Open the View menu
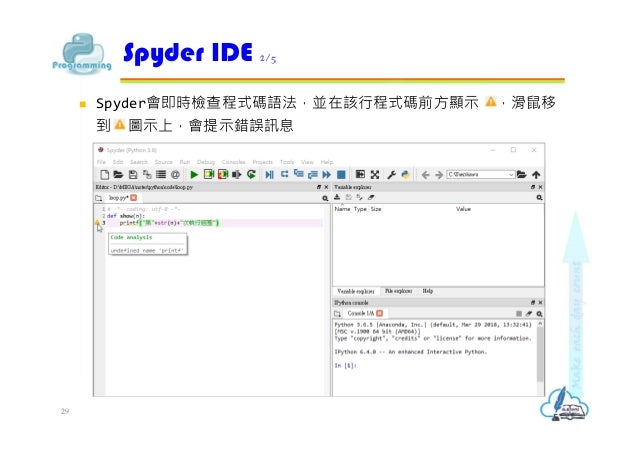This screenshot has height=452, width=638. coord(307,162)
